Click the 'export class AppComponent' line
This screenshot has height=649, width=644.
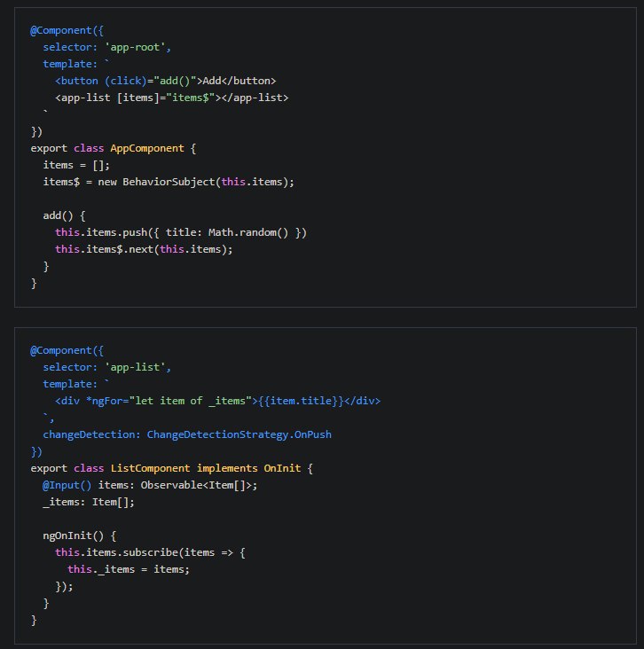pos(113,148)
